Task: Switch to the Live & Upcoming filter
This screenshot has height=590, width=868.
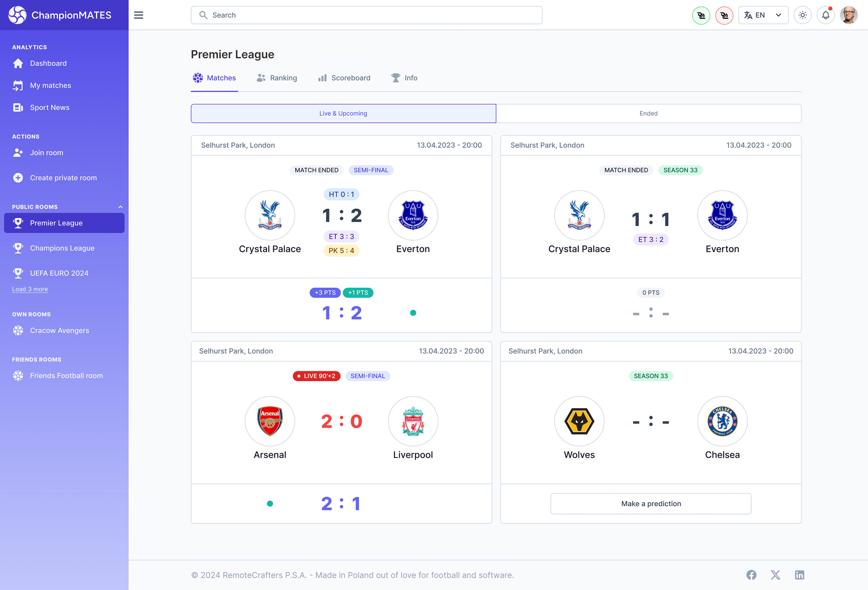Action: click(343, 114)
